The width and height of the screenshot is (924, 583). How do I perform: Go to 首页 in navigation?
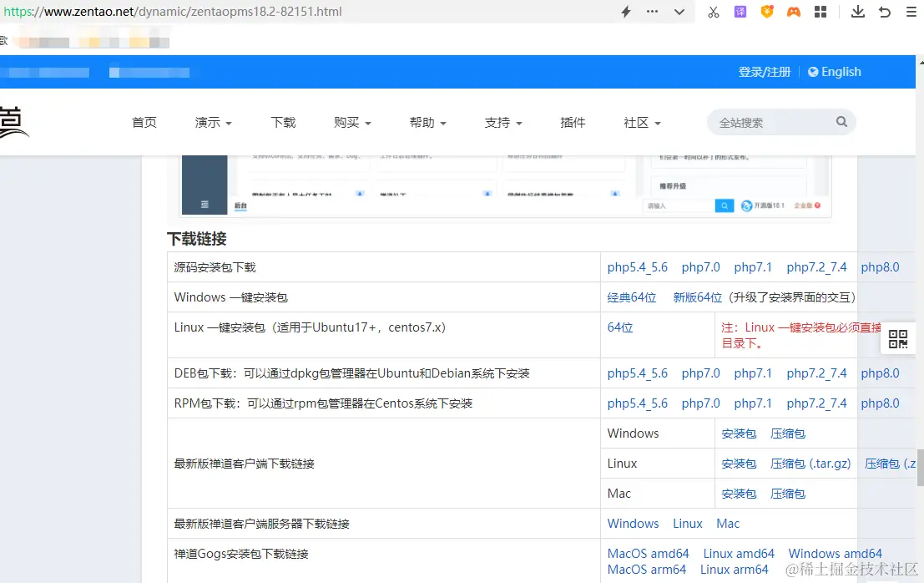point(144,123)
